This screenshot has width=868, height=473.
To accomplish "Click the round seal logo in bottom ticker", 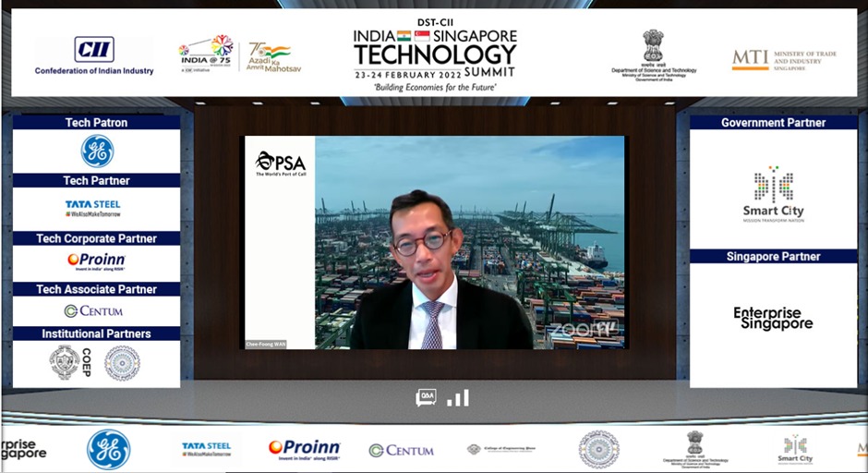I will 599,449.
